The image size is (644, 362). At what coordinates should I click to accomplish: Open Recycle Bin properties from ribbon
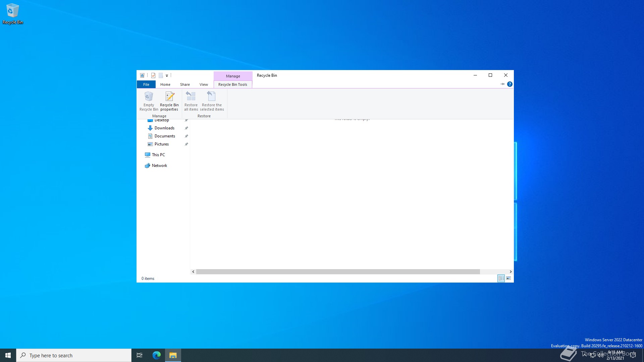coord(169,101)
